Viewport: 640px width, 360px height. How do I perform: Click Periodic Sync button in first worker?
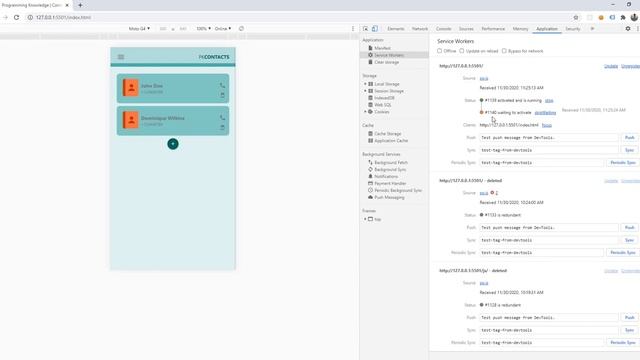coord(622,162)
